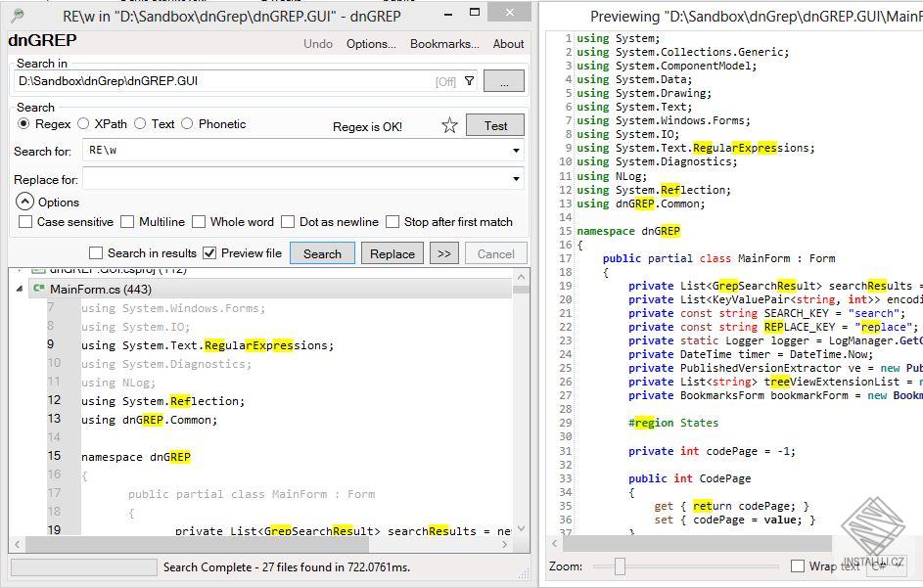Click the Test button
The width and height of the screenshot is (923, 588).
coord(495,125)
